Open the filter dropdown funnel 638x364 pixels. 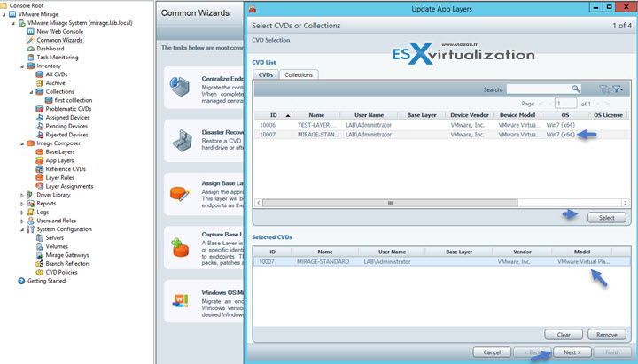click(x=618, y=89)
